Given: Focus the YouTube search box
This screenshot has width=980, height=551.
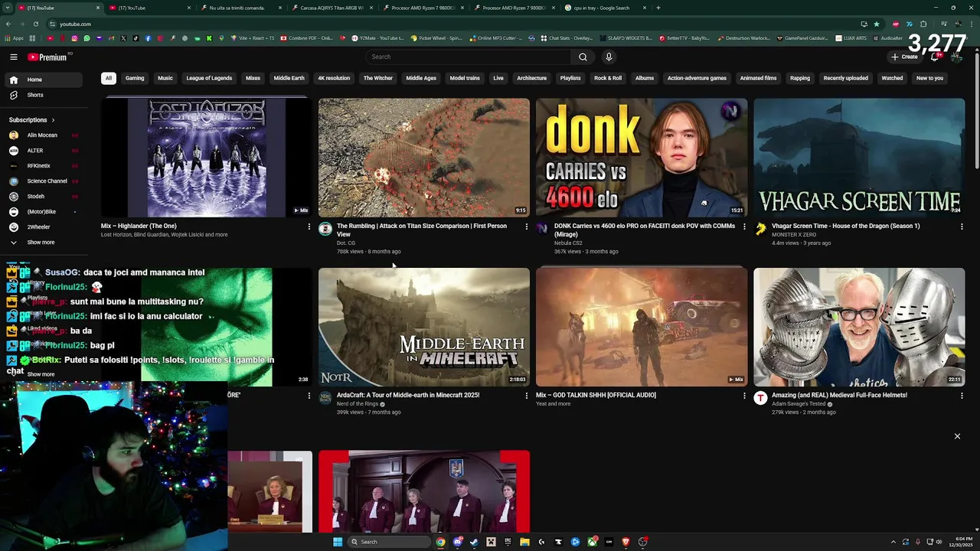Looking at the screenshot, I should coord(469,57).
